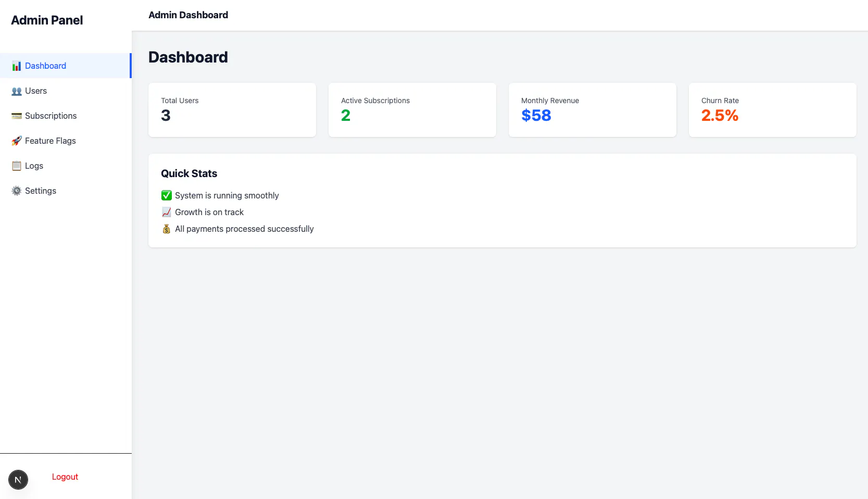Go to the Users page
Image resolution: width=868 pixels, height=499 pixels.
click(x=66, y=91)
